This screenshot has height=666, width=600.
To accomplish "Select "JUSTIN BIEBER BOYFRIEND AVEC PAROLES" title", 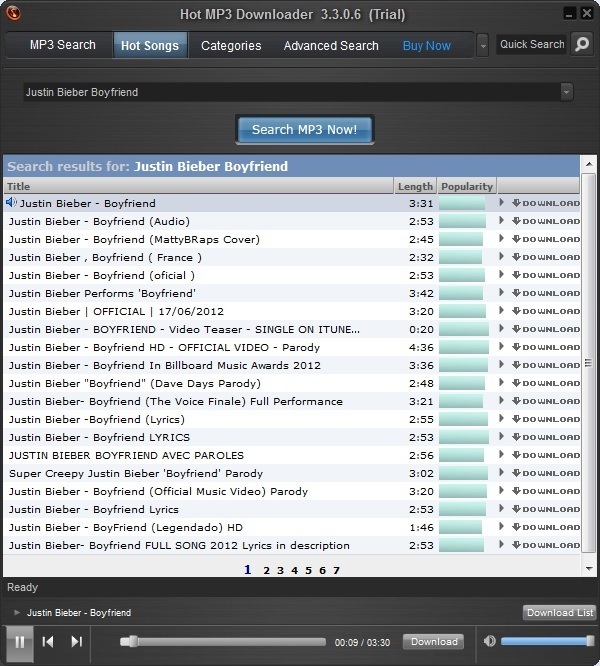I will [126, 455].
